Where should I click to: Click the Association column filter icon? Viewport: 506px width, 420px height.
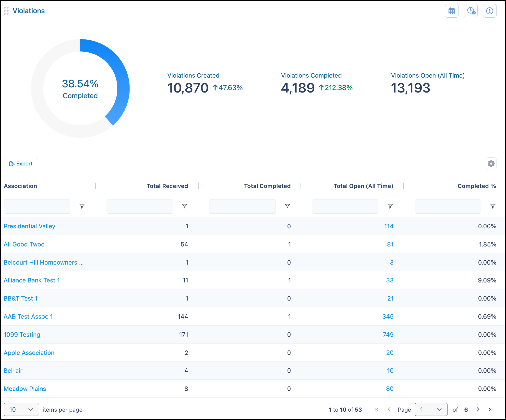(82, 206)
